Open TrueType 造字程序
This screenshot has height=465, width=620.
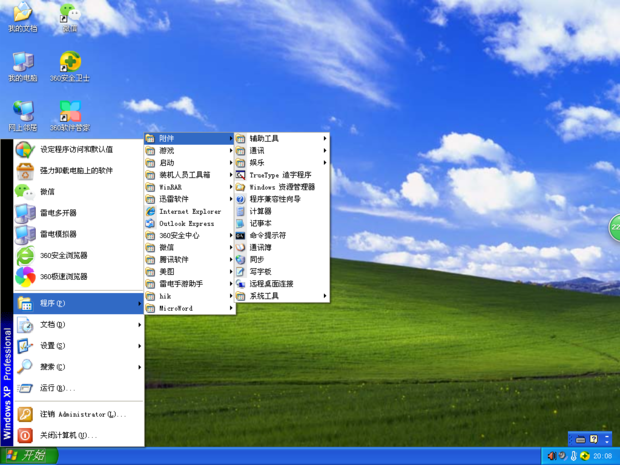(x=282, y=175)
